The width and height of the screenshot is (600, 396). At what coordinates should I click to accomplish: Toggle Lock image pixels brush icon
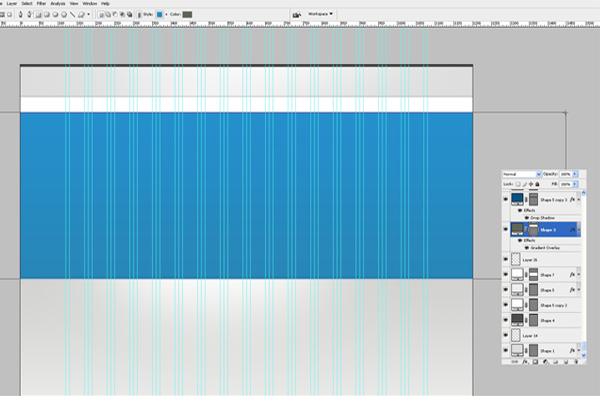[x=525, y=184]
